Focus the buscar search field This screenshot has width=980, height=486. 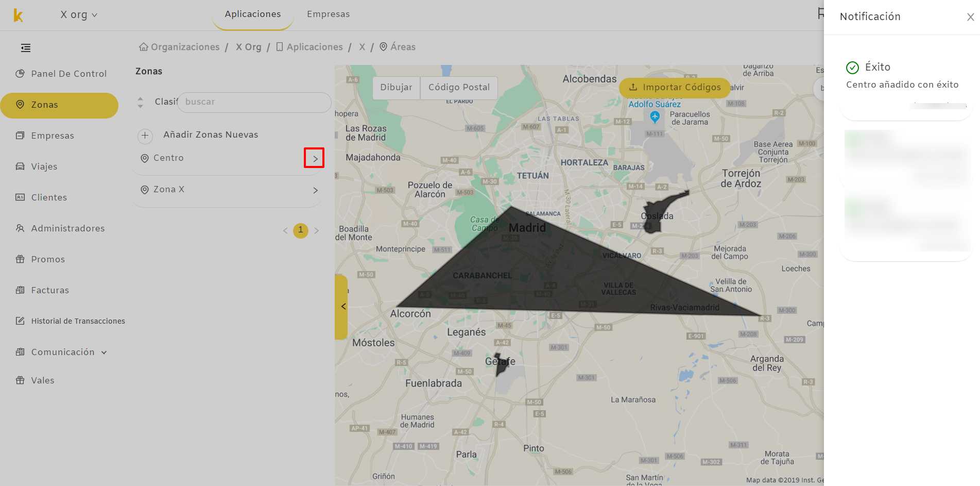(x=254, y=102)
